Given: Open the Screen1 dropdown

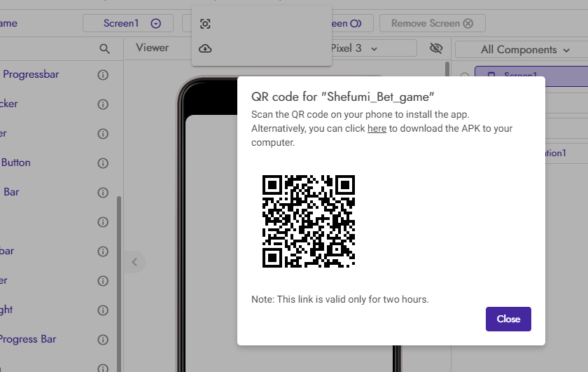Looking at the screenshot, I should coord(128,23).
